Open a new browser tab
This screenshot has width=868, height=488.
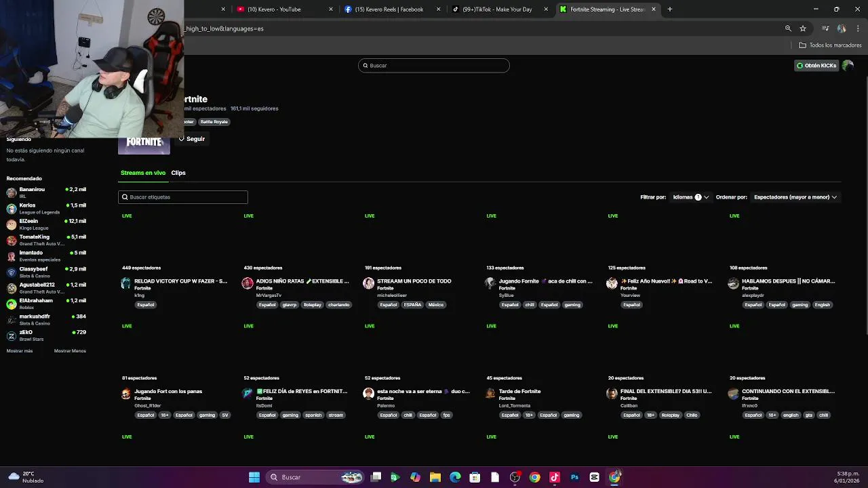tap(670, 9)
